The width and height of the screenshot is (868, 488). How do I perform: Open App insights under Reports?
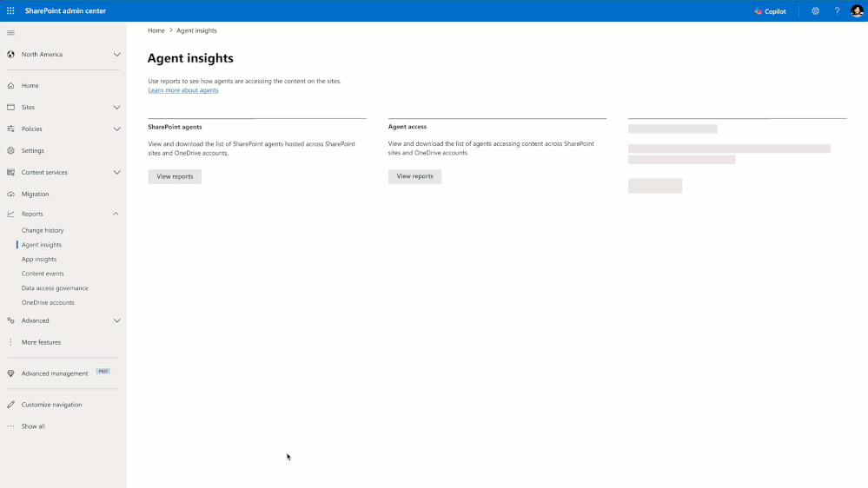(39, 259)
